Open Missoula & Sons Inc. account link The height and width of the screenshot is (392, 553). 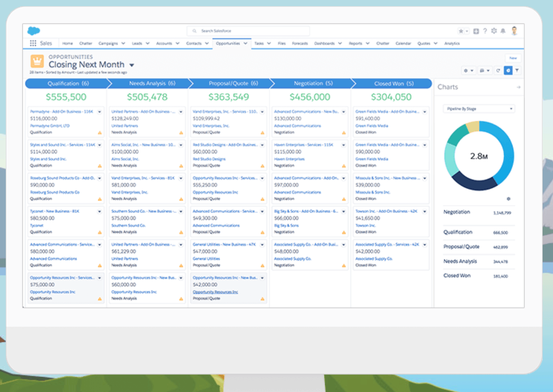click(x=372, y=192)
